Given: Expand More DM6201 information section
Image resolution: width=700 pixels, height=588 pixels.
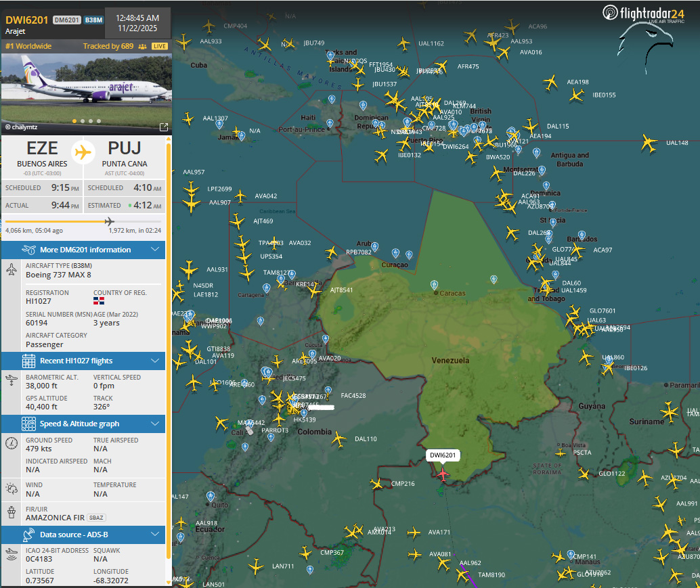Looking at the screenshot, I should click(x=83, y=250).
